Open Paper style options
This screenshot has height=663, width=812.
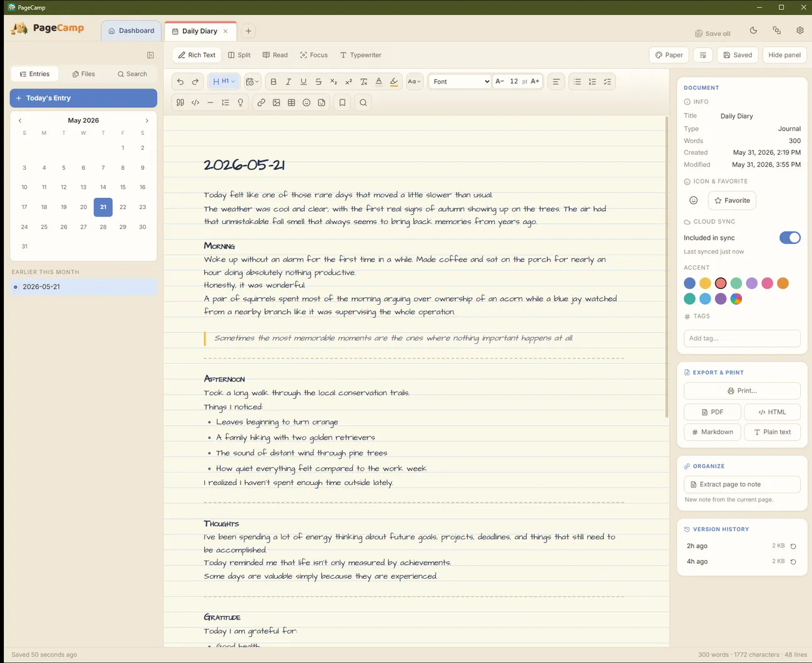coord(669,55)
